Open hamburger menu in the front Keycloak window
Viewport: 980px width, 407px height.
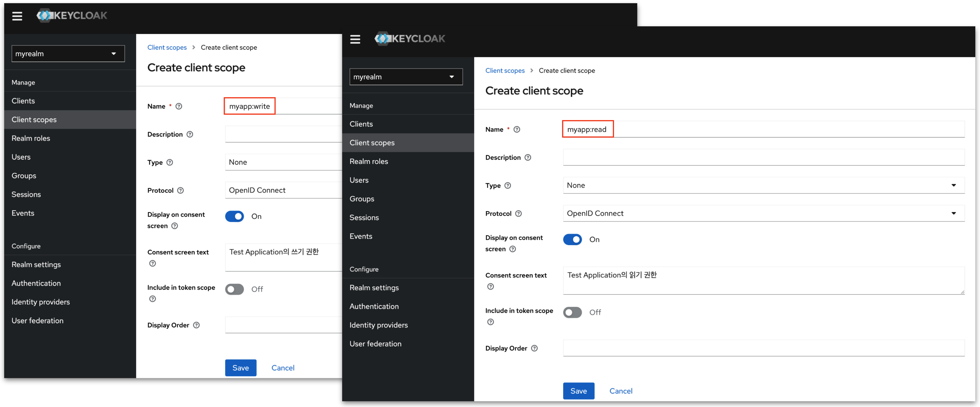pyautogui.click(x=355, y=39)
